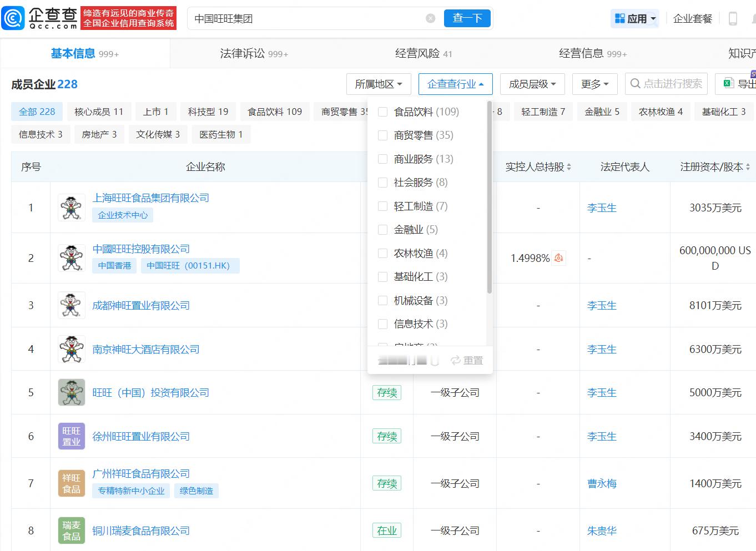Open 广州祥旺食品有限公司 company link
Screen dimensions: 756x551
(x=141, y=473)
